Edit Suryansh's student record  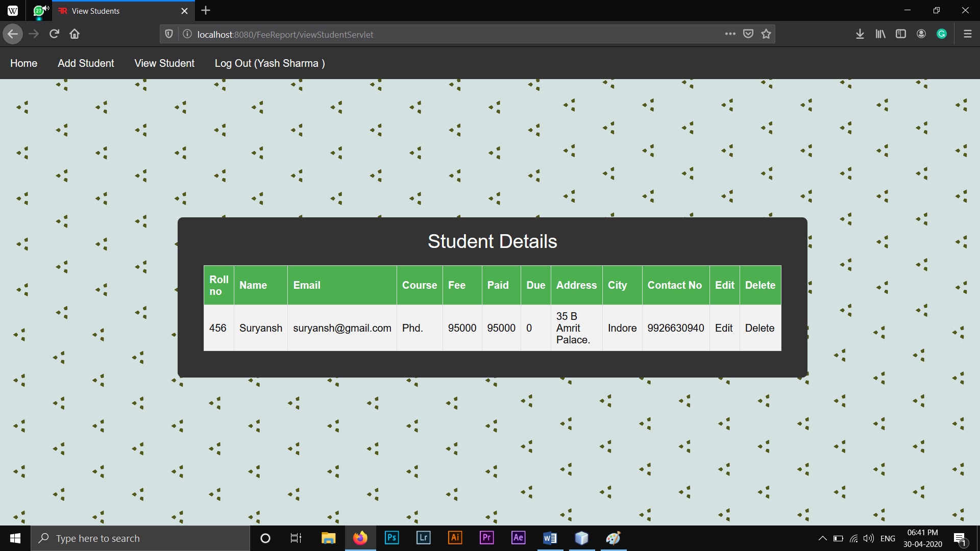(x=724, y=328)
